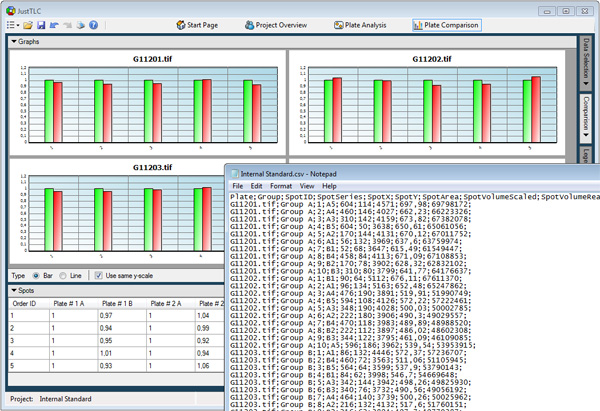The image size is (600, 411).
Task: Select the cell with value 1,04
Action: [x=210, y=316]
